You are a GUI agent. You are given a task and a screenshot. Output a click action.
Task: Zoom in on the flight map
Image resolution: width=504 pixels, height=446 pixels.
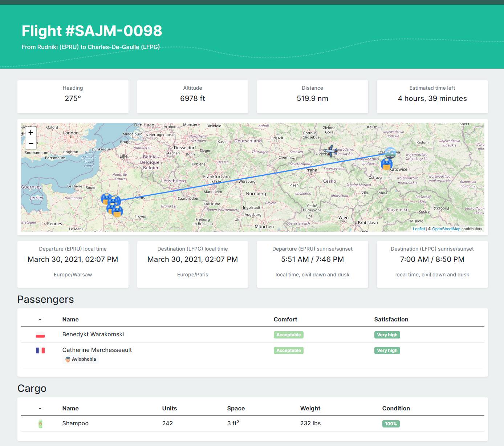tap(31, 133)
